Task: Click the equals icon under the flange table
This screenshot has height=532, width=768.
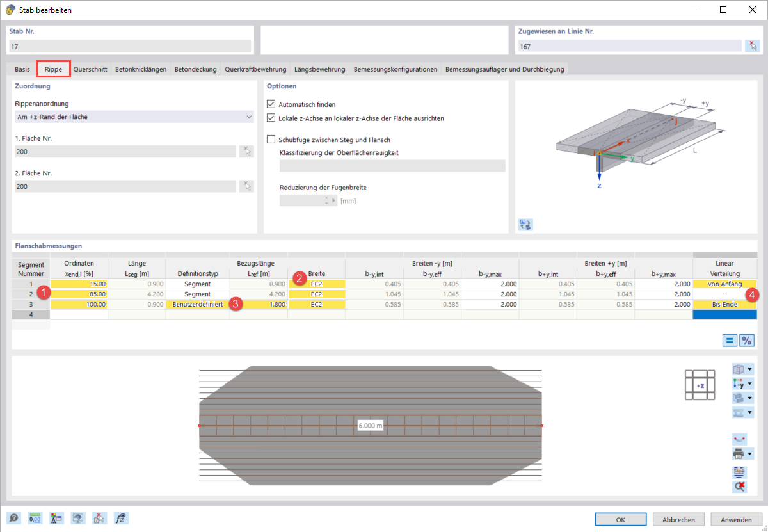Action: pos(730,340)
